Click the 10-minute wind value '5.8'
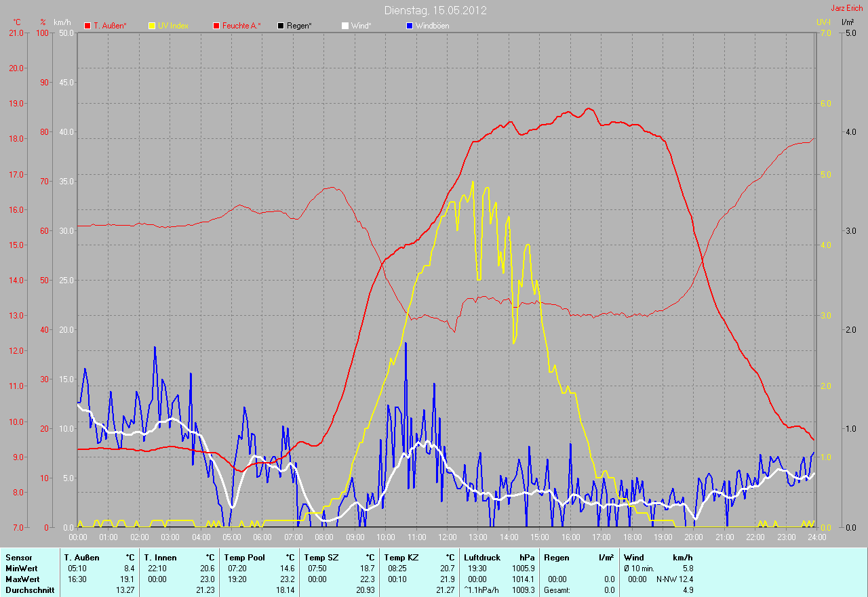 (687, 569)
